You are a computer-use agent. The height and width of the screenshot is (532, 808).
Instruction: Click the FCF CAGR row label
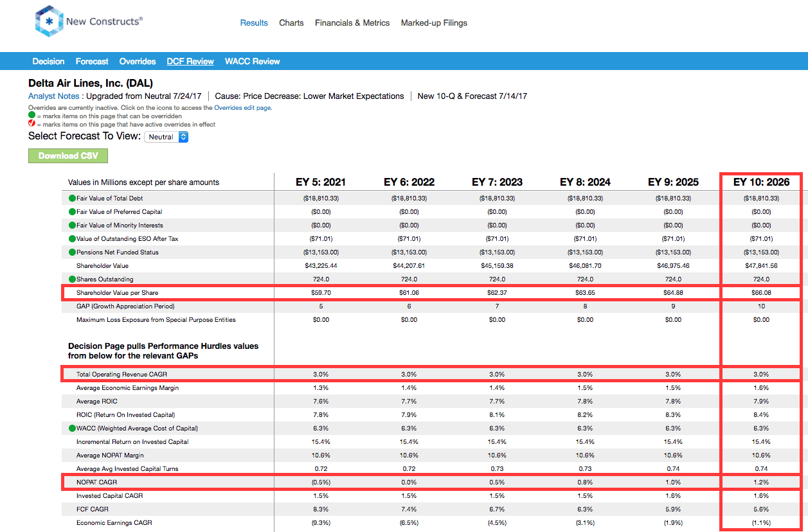[92, 509]
